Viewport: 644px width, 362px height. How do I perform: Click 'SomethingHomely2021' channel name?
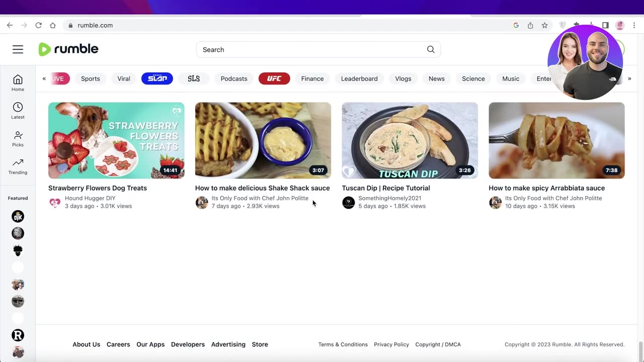point(390,198)
